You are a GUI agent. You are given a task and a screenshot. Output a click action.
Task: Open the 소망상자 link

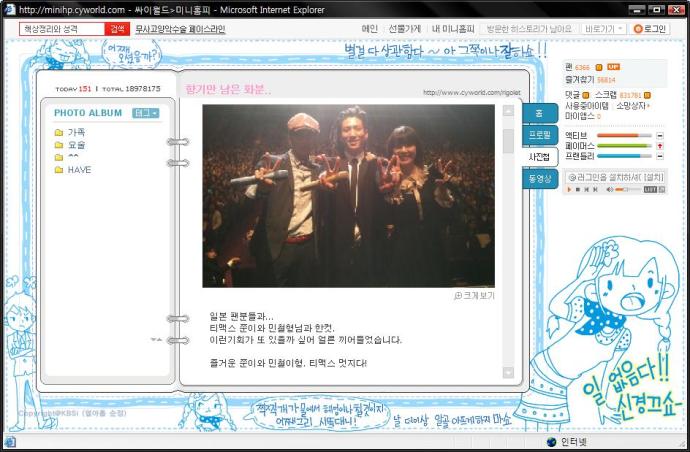(631, 106)
